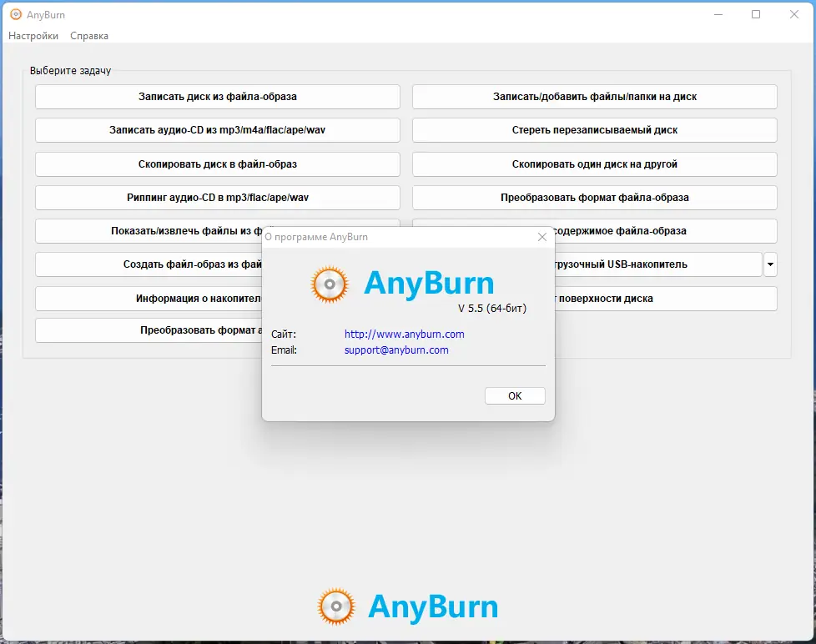Click the AnyBurn disc logo in About dialog
This screenshot has width=816, height=644.
coord(330,284)
